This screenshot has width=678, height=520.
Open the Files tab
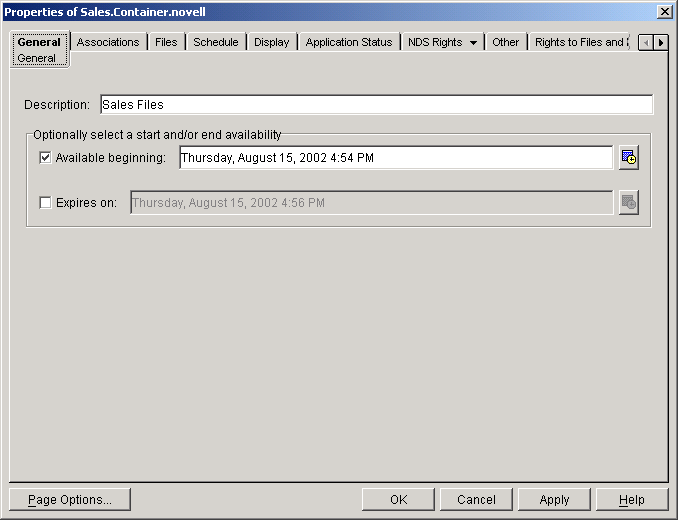pos(166,42)
